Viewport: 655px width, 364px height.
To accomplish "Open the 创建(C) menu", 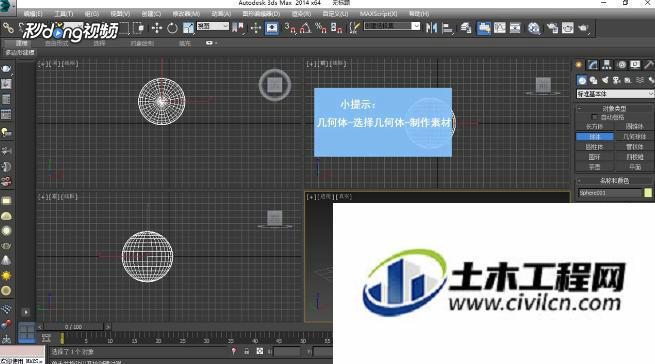I will point(151,14).
